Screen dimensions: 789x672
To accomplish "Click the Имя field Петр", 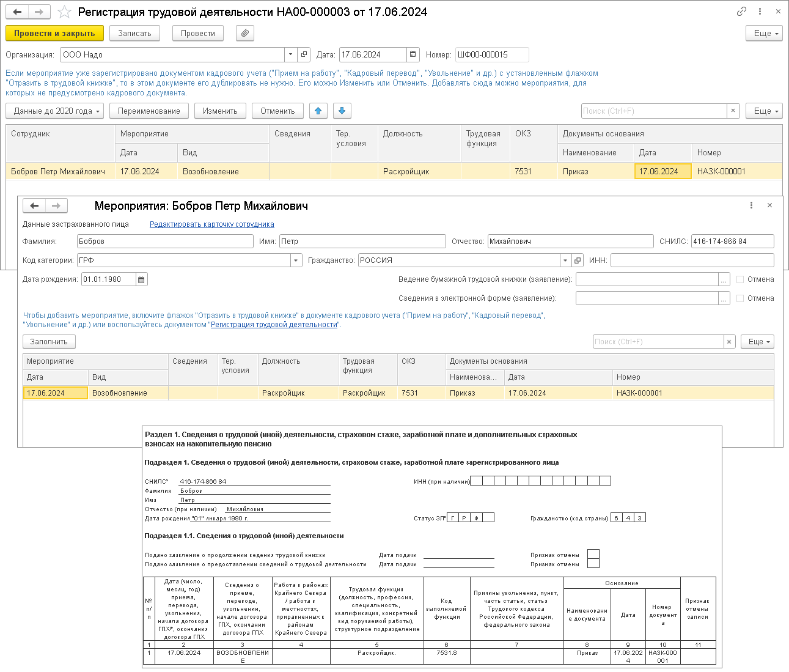I will click(362, 242).
